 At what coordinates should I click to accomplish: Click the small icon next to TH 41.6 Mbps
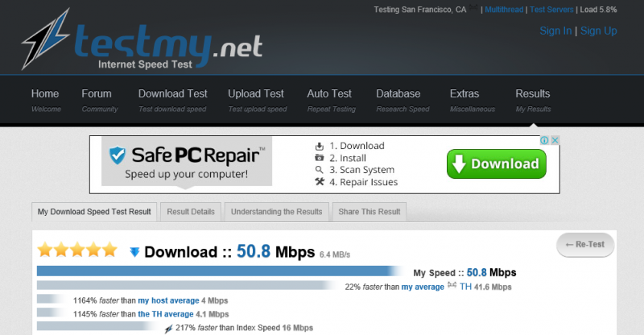coord(452,285)
